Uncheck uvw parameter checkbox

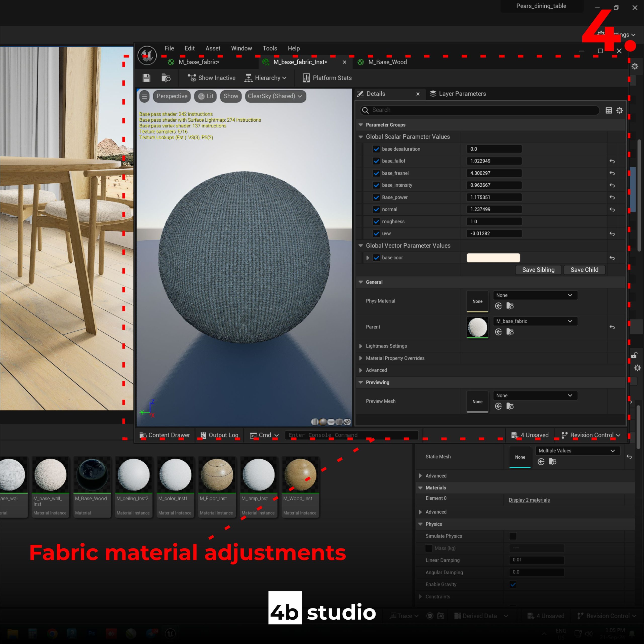(x=376, y=234)
